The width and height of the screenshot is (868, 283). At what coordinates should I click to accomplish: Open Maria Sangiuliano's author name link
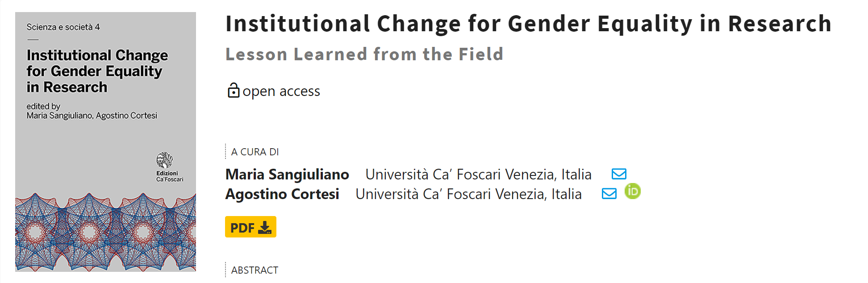pos(287,174)
